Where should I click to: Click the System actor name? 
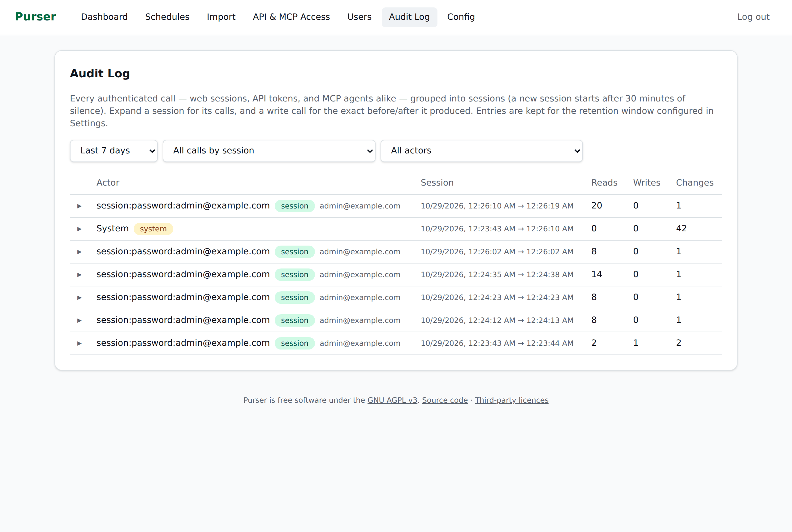112,228
